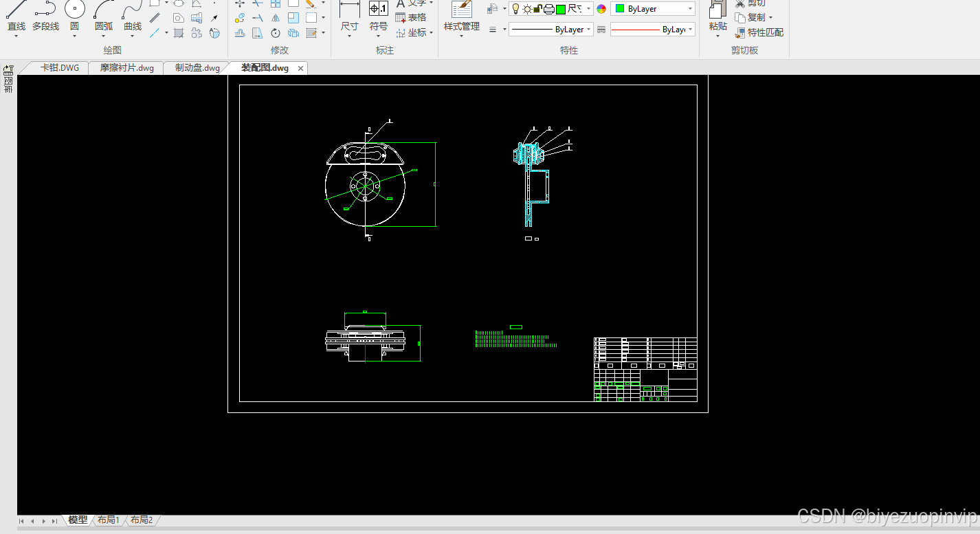Click the 粘贴 paste clipboard icon
Viewport: 980px width, 534px height.
(x=718, y=9)
